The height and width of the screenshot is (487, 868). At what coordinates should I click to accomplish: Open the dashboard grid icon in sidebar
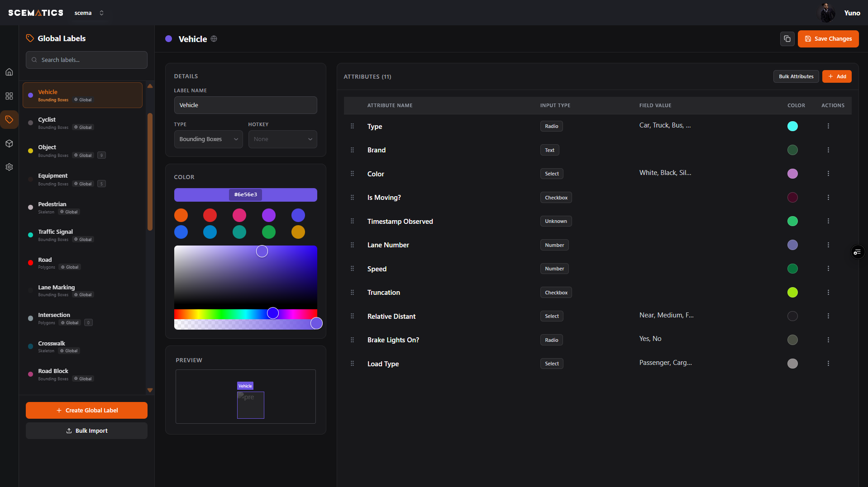click(x=9, y=96)
